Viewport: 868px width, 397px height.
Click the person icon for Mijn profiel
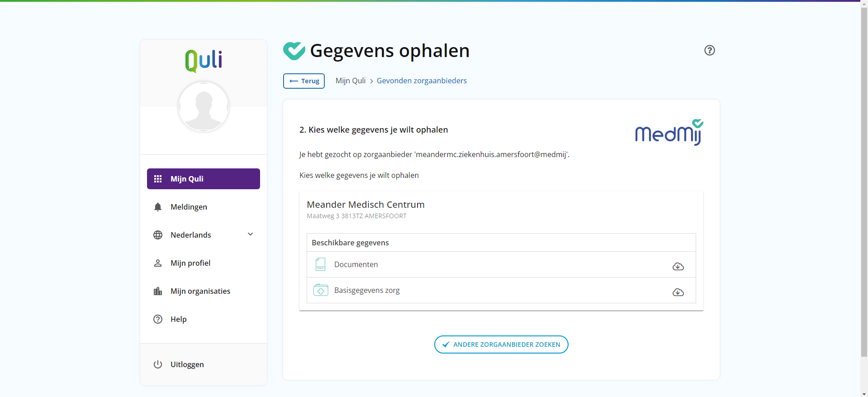pos(158,263)
